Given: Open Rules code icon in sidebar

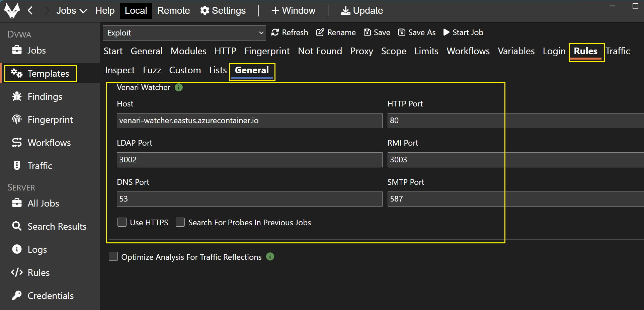Looking at the screenshot, I should click(x=17, y=272).
